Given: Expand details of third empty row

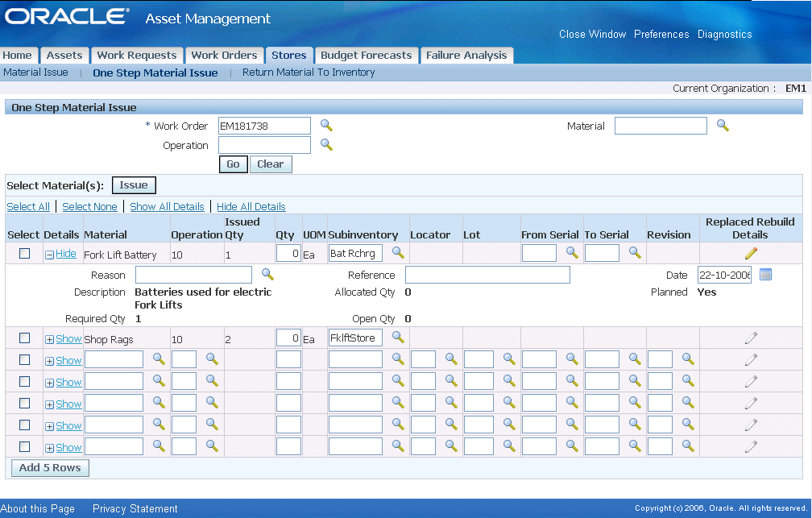Looking at the screenshot, I should coord(64,404).
